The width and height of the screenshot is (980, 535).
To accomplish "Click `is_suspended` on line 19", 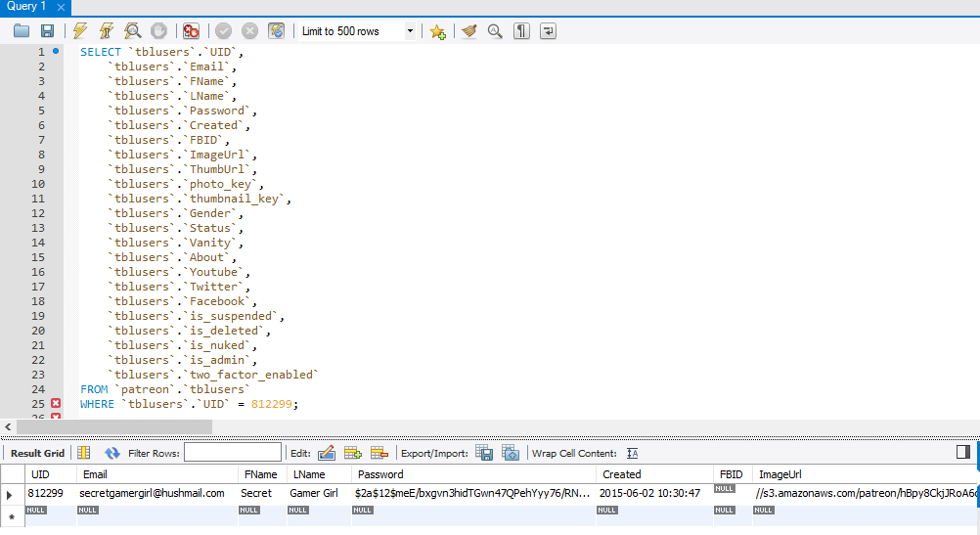I will point(231,316).
